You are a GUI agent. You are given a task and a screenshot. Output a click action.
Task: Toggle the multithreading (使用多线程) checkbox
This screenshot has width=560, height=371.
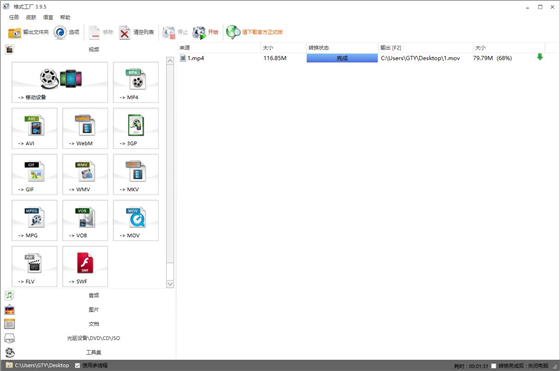pos(78,366)
